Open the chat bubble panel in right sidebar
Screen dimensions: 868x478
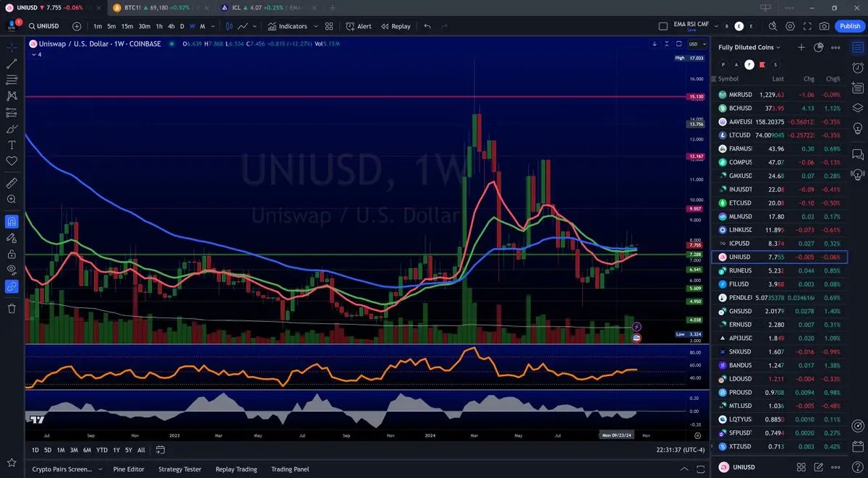coord(858,154)
